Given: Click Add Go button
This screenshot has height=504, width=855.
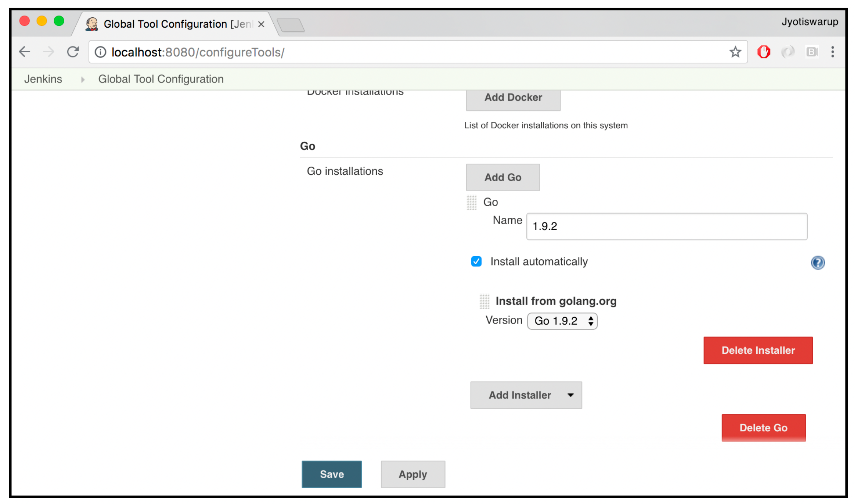Looking at the screenshot, I should click(x=503, y=177).
